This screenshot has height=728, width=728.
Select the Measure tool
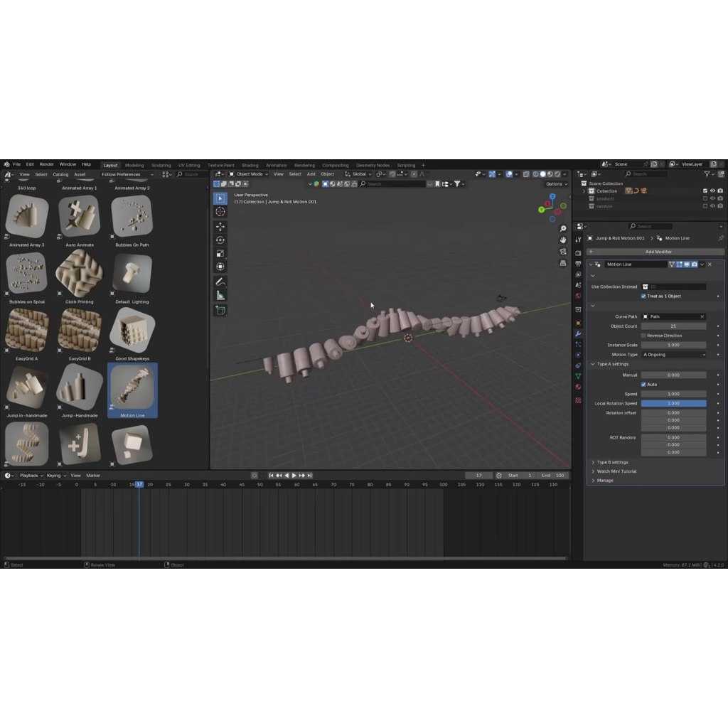coord(220,295)
